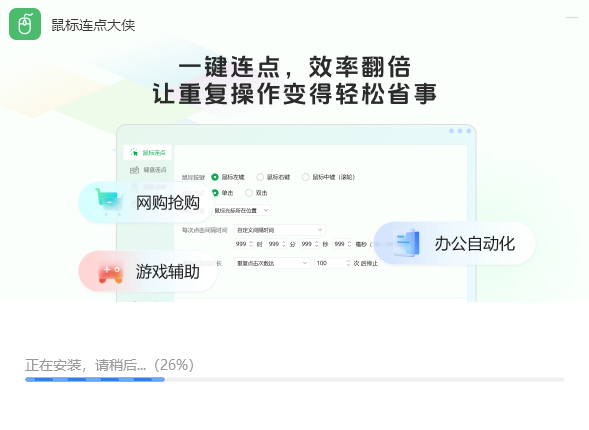Click the blue document icon beside 办公自动化
This screenshot has width=589, height=430.
(406, 243)
